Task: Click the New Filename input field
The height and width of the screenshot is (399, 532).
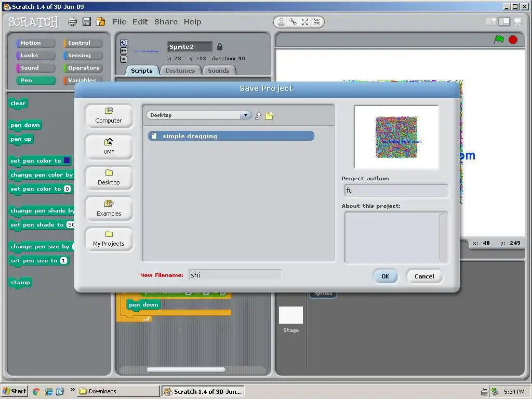Action: pos(235,275)
